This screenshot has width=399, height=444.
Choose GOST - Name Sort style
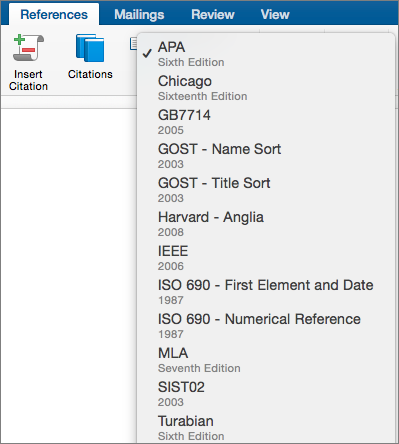[x=266, y=156]
